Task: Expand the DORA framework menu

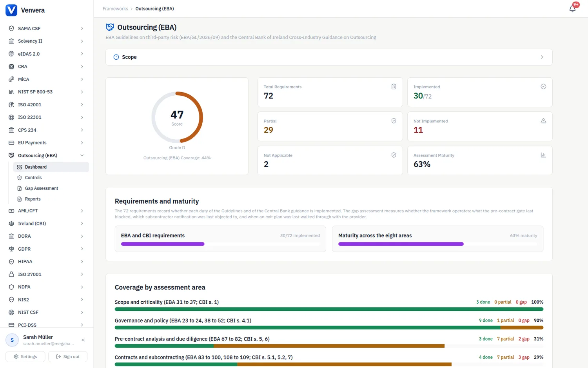Action: pos(47,236)
